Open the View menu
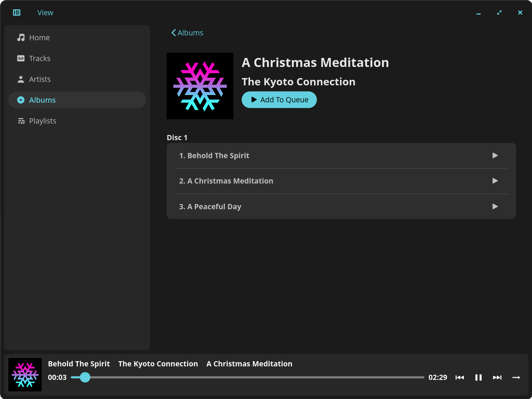The image size is (532, 399). 45,12
